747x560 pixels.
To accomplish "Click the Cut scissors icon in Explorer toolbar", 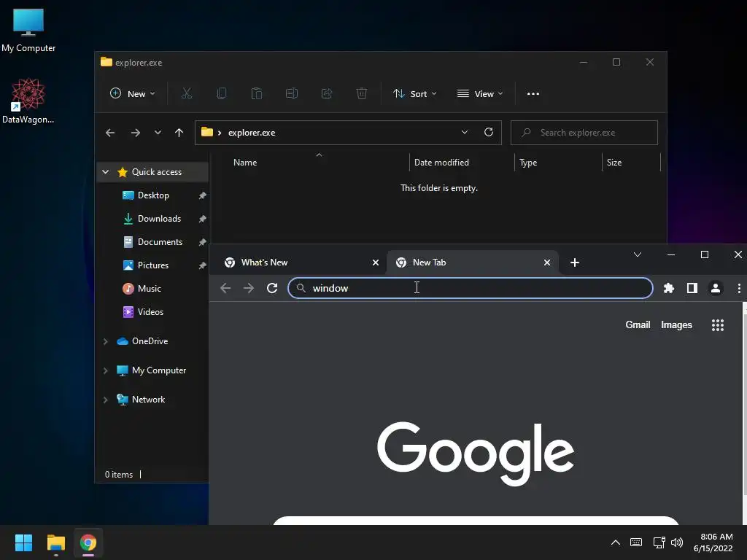I will coord(186,94).
